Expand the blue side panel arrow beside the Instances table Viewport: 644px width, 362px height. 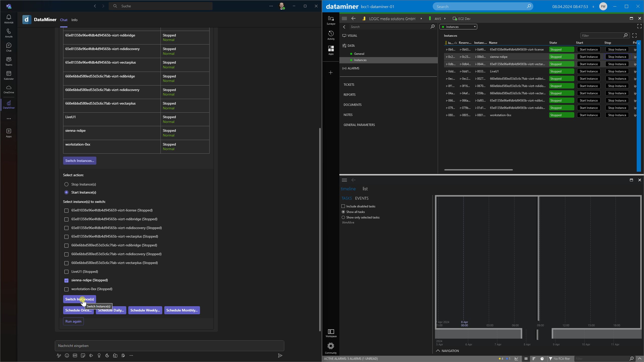click(x=639, y=43)
